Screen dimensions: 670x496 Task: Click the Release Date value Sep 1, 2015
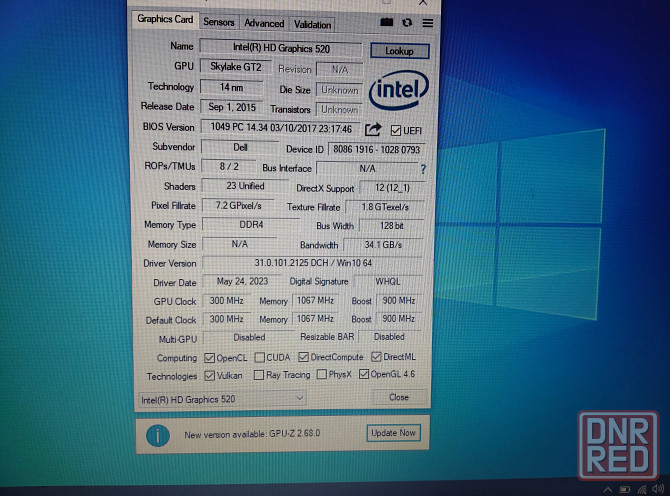(232, 107)
